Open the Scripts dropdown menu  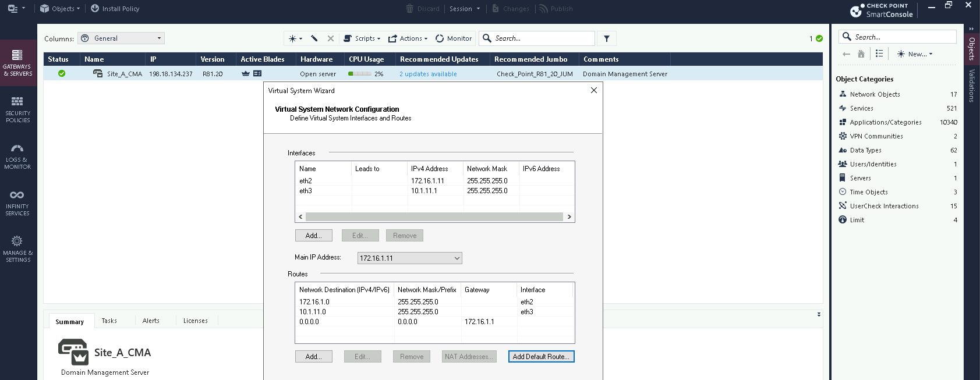click(x=362, y=38)
